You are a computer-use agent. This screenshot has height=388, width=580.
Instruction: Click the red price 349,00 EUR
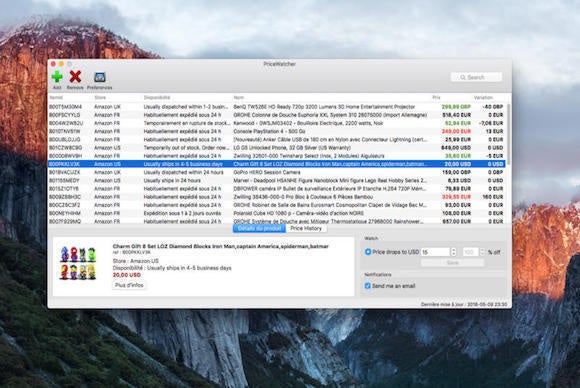point(456,131)
